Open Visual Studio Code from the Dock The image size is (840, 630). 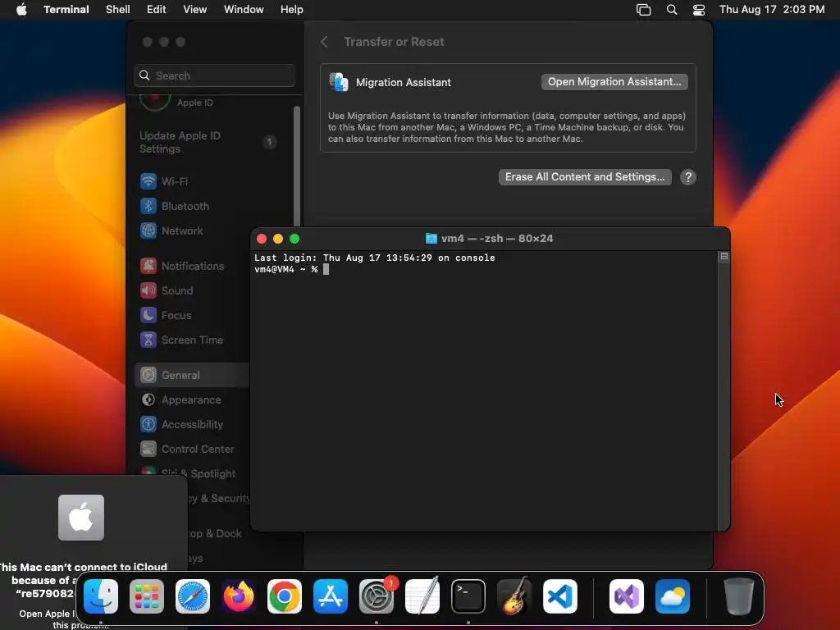560,596
